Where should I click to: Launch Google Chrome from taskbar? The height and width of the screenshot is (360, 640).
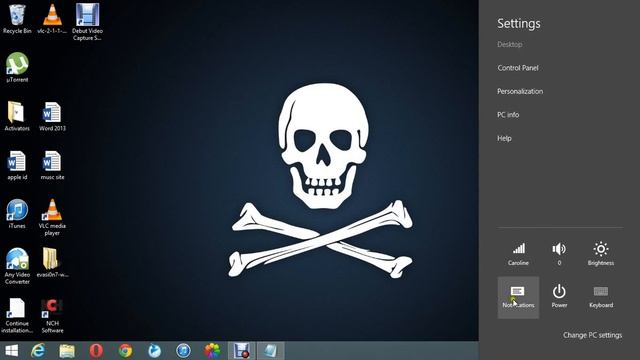click(125, 351)
